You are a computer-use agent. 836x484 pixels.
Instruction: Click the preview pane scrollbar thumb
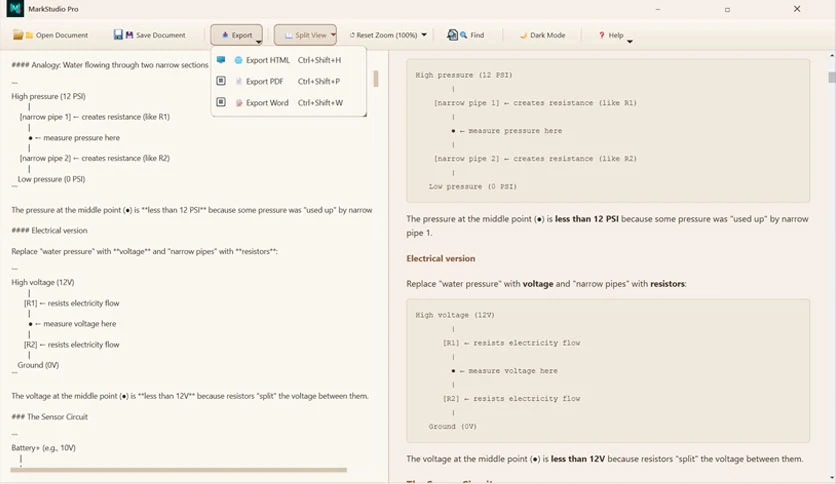[x=832, y=77]
